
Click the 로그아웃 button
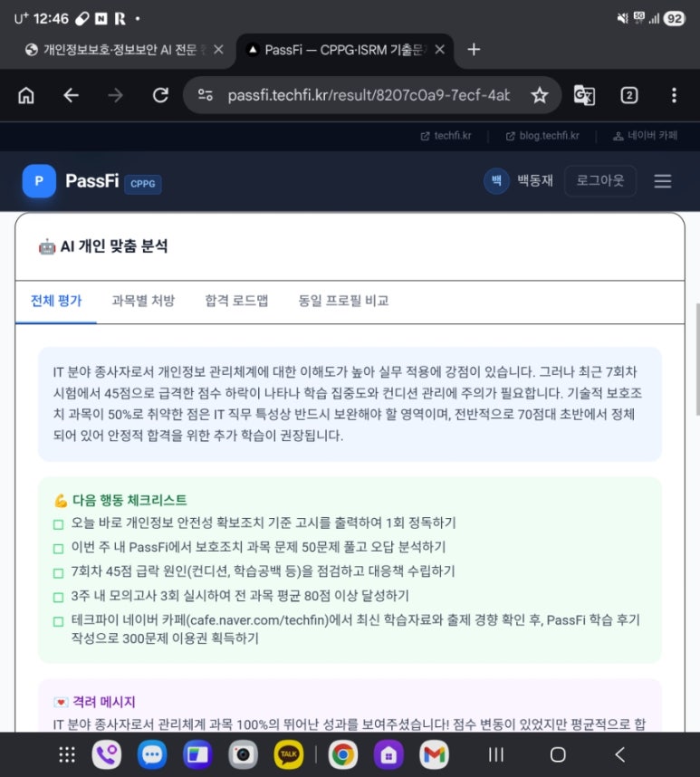pos(599,180)
